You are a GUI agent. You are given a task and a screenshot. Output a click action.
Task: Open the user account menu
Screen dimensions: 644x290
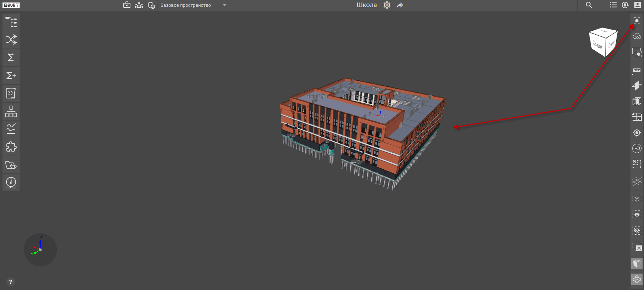(637, 5)
